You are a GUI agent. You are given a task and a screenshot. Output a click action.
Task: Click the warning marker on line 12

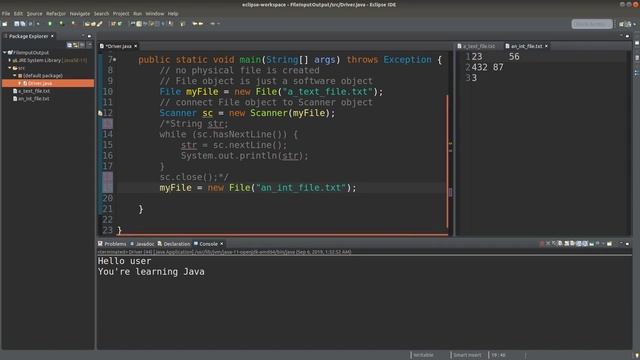click(x=100, y=113)
